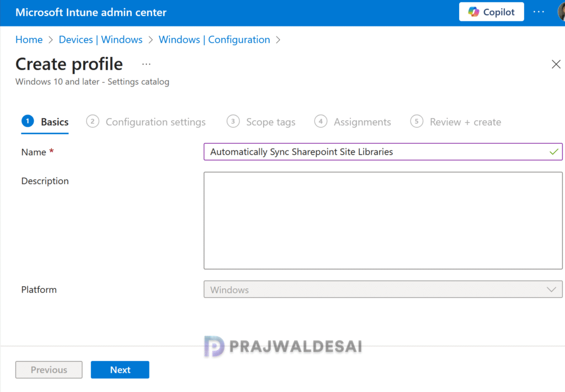
Task: Open the Copilot assistant
Action: [491, 12]
